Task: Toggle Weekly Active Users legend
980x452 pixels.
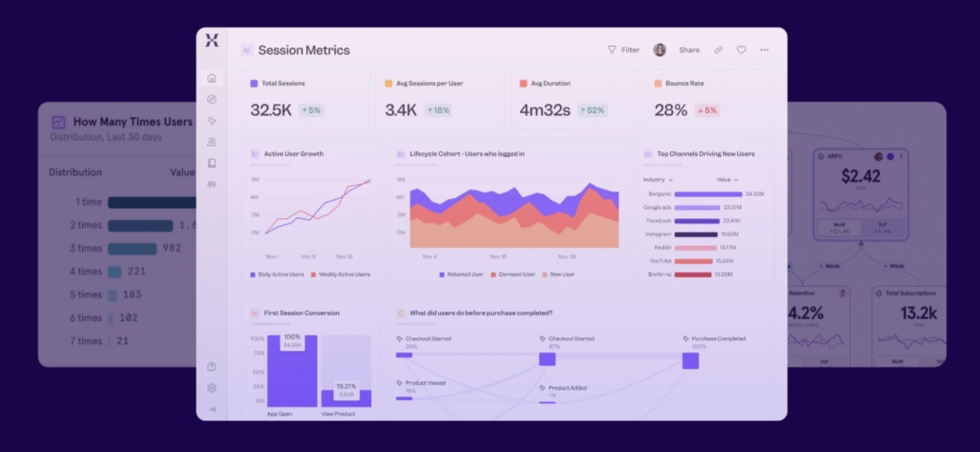Action: click(x=341, y=275)
